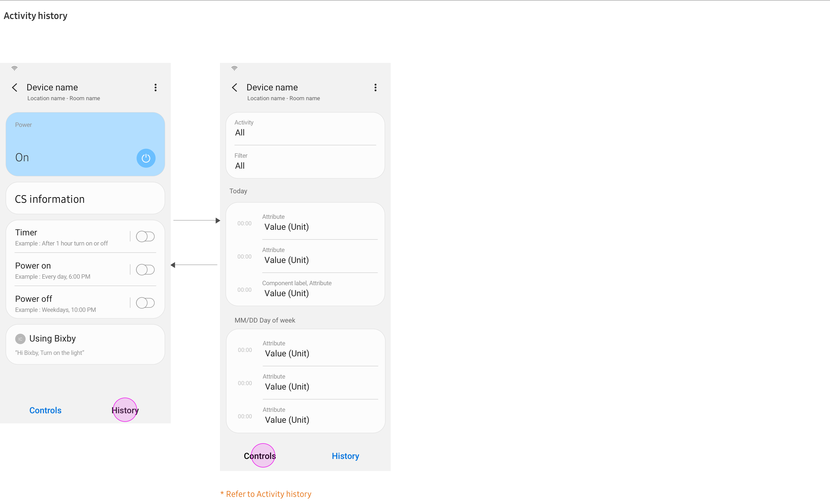Image resolution: width=830 pixels, height=504 pixels.
Task: Switch to History tab on Controls screen
Action: point(125,410)
